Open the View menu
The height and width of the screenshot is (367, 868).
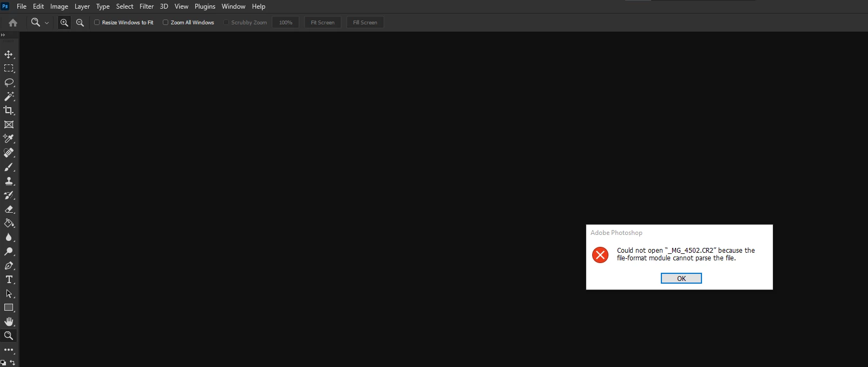point(181,6)
